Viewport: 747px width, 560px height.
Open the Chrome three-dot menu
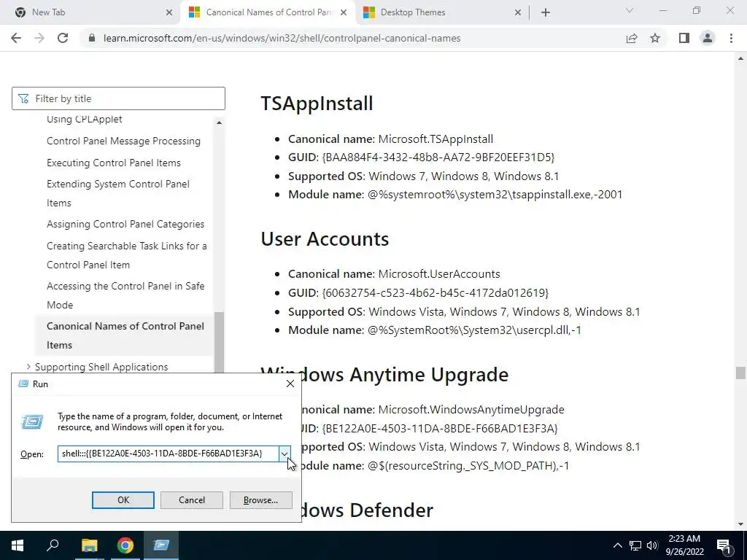coord(731,38)
